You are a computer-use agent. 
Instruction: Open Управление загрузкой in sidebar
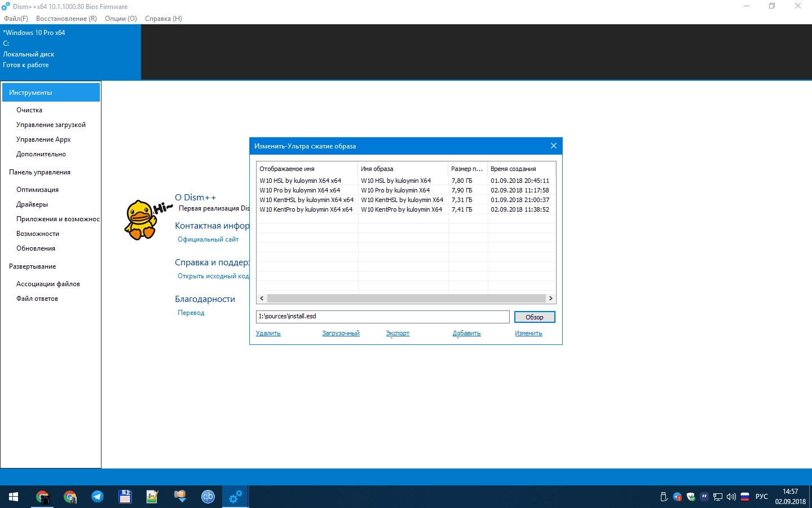coord(51,125)
